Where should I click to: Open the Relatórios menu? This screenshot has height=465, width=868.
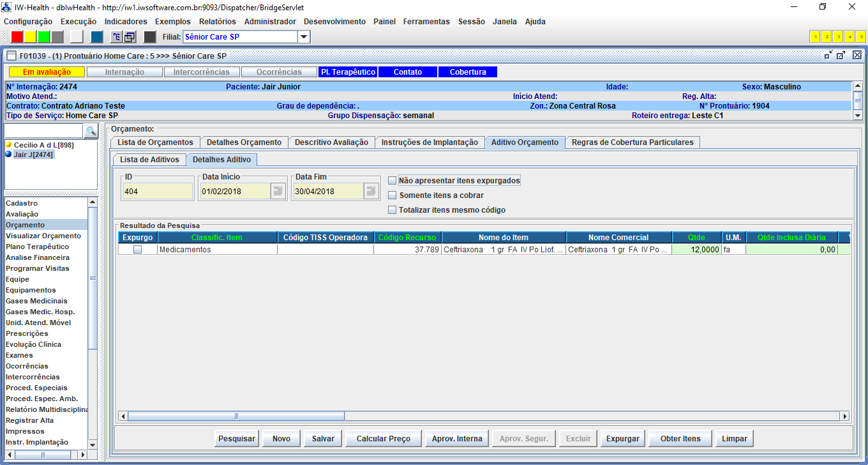[x=217, y=22]
